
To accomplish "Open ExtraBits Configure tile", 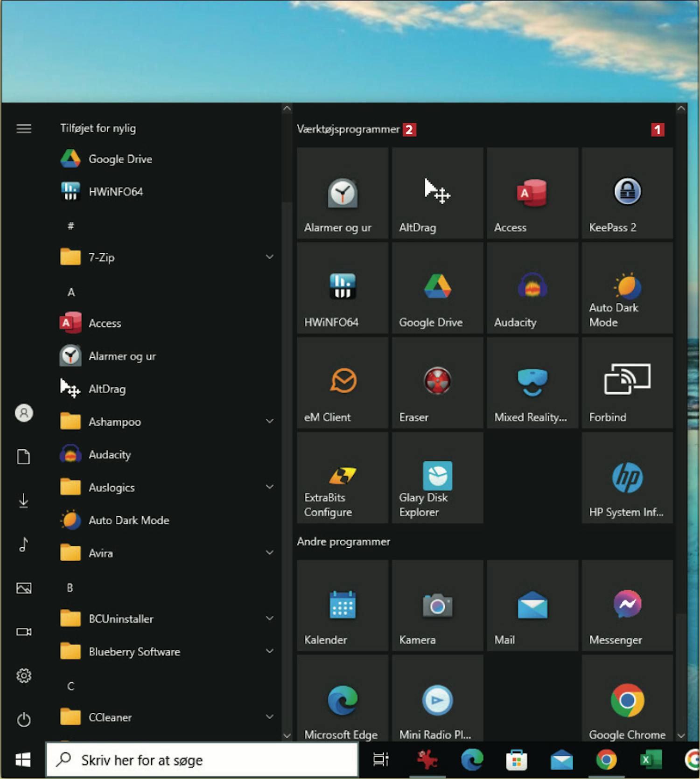I will coord(343,478).
